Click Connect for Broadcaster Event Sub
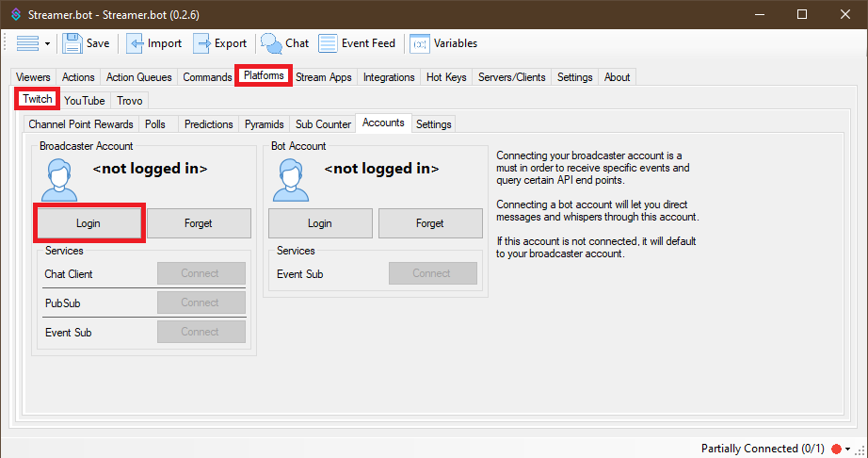The height and width of the screenshot is (458, 868). tap(201, 332)
